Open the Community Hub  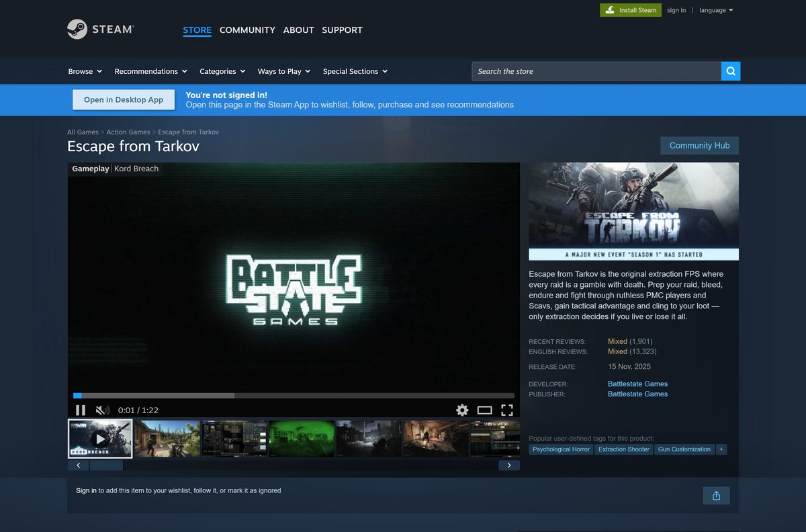coord(699,146)
